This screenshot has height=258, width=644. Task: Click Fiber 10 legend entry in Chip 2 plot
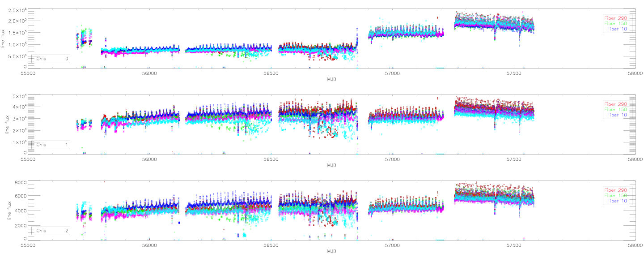pos(618,202)
